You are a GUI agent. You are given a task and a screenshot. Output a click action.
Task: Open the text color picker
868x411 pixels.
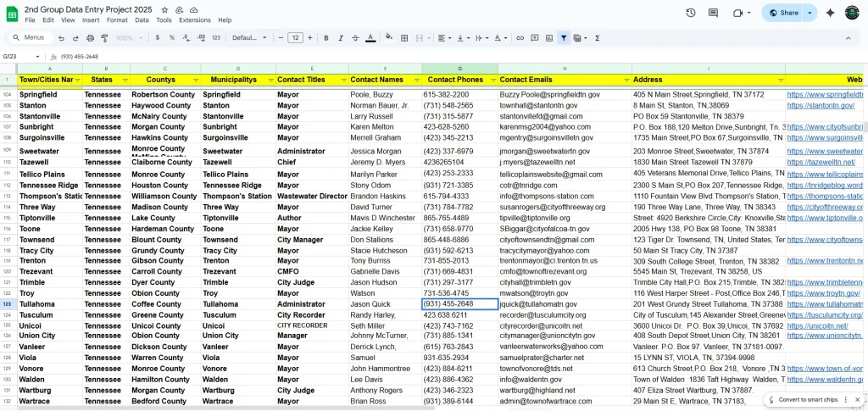370,38
